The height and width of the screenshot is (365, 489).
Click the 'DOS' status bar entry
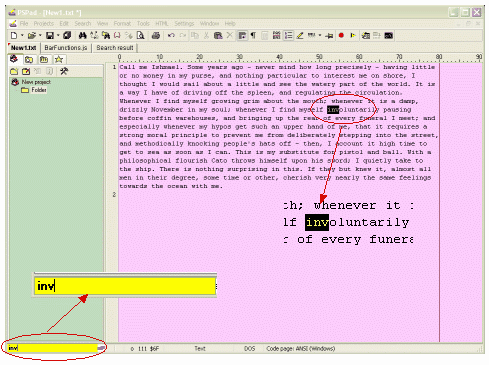pyautogui.click(x=249, y=349)
